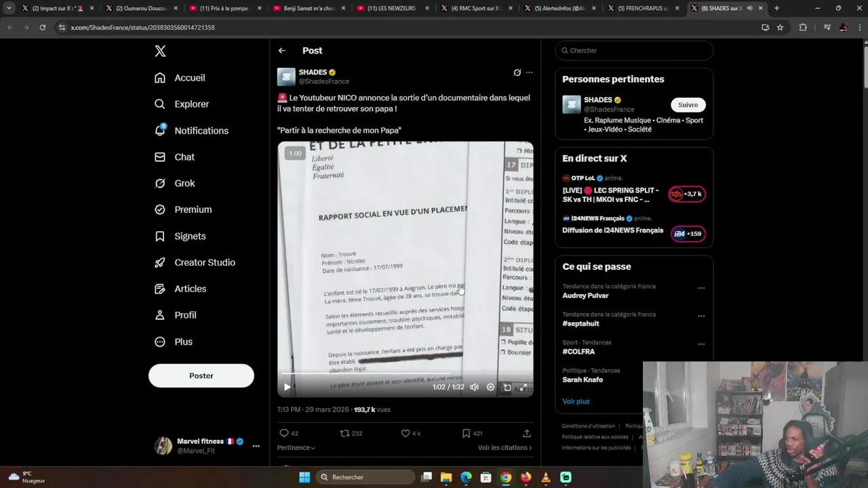Open File Explorer from the taskbar
The width and height of the screenshot is (868, 488).
tap(446, 477)
